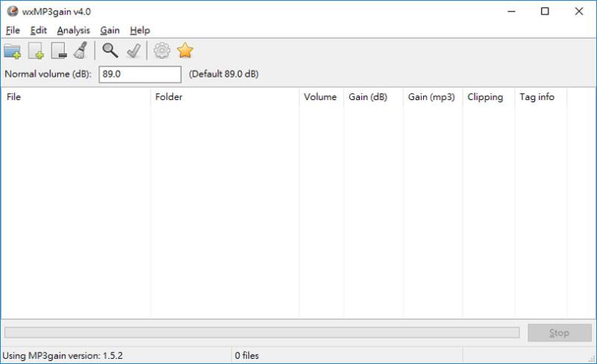Open the Help menu
Screen dimensions: 597x364
click(x=140, y=30)
